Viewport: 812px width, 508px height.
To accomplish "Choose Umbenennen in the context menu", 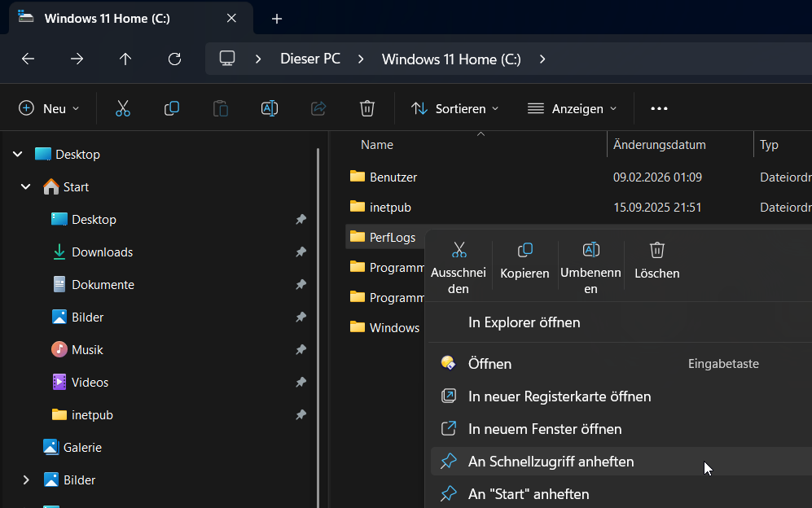I will (590, 268).
